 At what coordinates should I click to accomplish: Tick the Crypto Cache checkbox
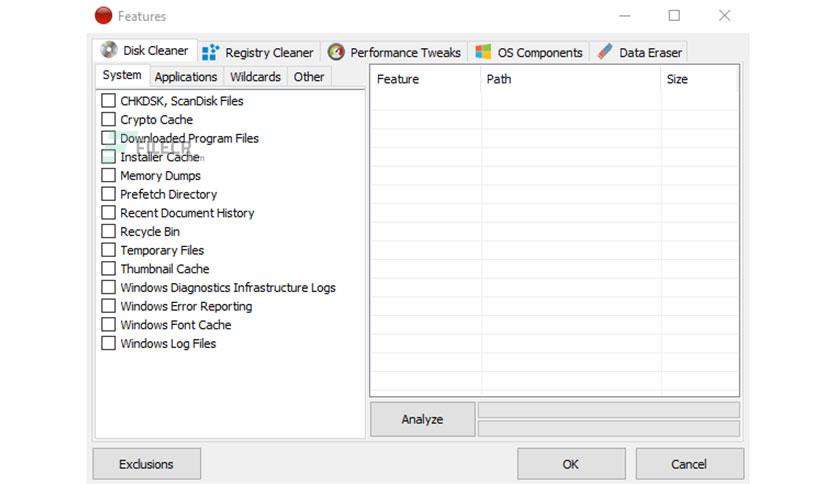pyautogui.click(x=108, y=119)
